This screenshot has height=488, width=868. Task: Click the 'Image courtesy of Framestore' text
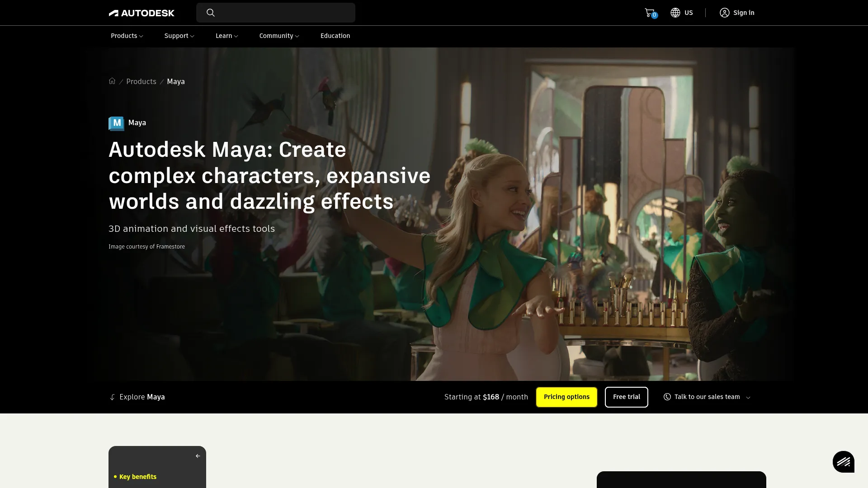(146, 247)
